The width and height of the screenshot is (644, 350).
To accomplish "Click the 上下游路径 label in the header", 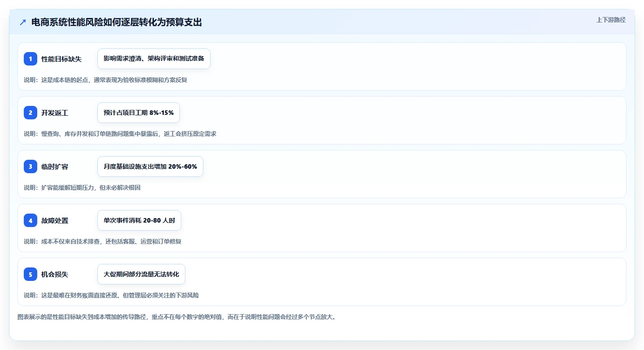I will [x=611, y=20].
